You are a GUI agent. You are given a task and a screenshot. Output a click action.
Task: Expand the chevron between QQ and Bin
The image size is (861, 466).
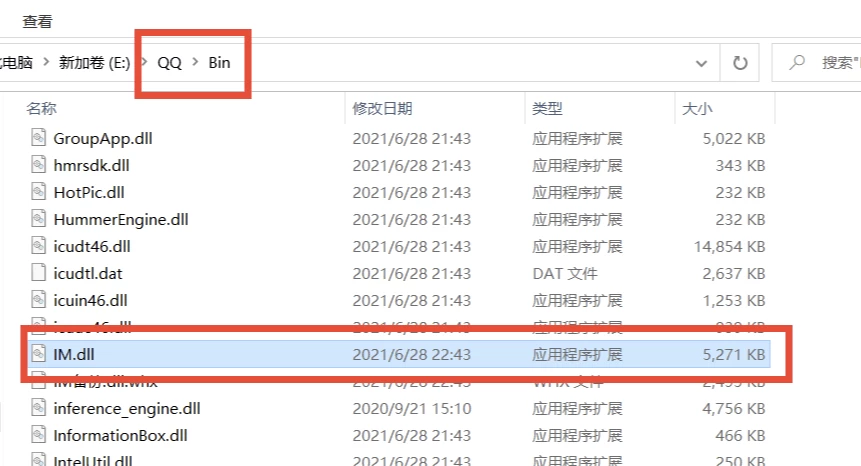(195, 63)
